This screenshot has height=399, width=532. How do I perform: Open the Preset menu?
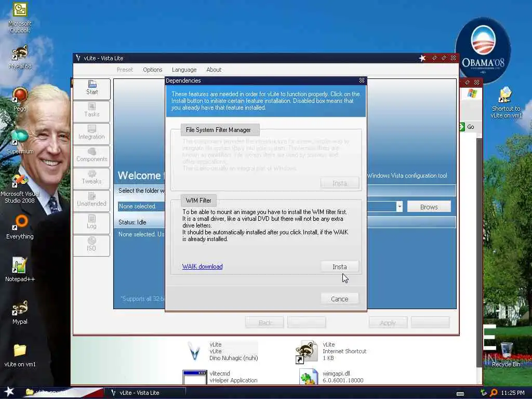125,70
